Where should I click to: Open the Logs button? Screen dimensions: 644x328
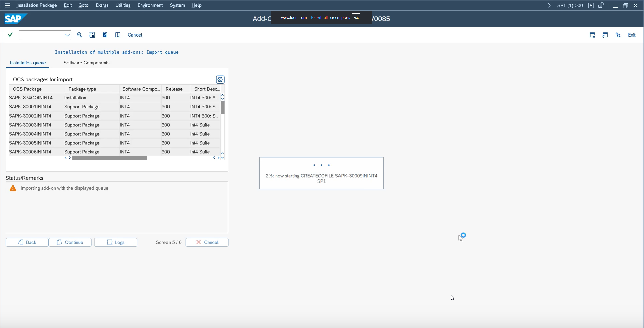pos(116,242)
